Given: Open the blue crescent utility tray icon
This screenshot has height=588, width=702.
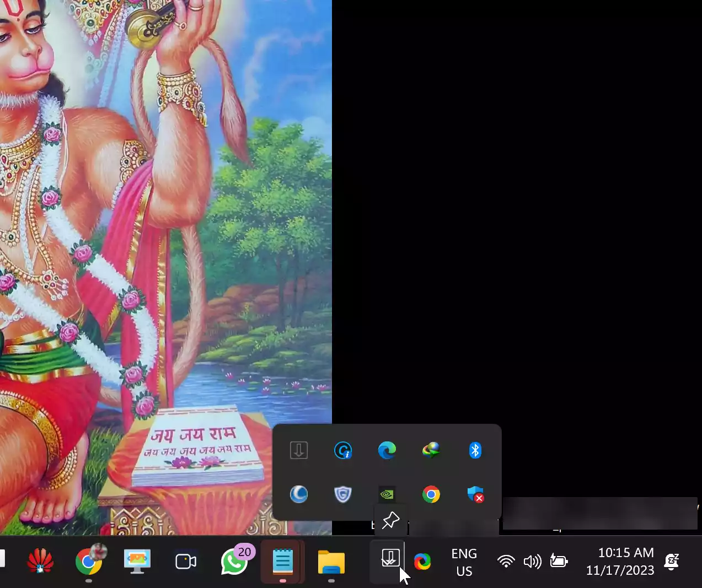Looking at the screenshot, I should (299, 494).
